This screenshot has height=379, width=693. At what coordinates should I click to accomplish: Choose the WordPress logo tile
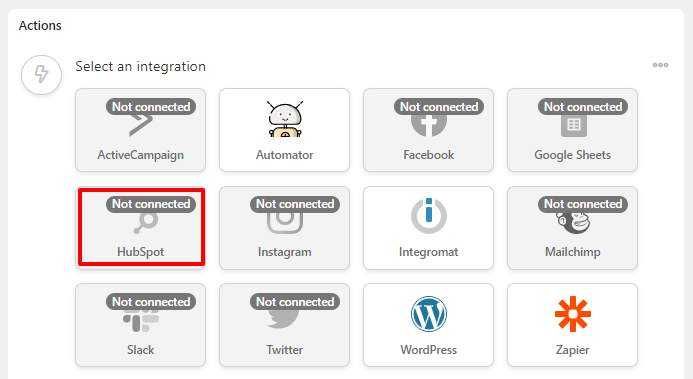coord(428,325)
